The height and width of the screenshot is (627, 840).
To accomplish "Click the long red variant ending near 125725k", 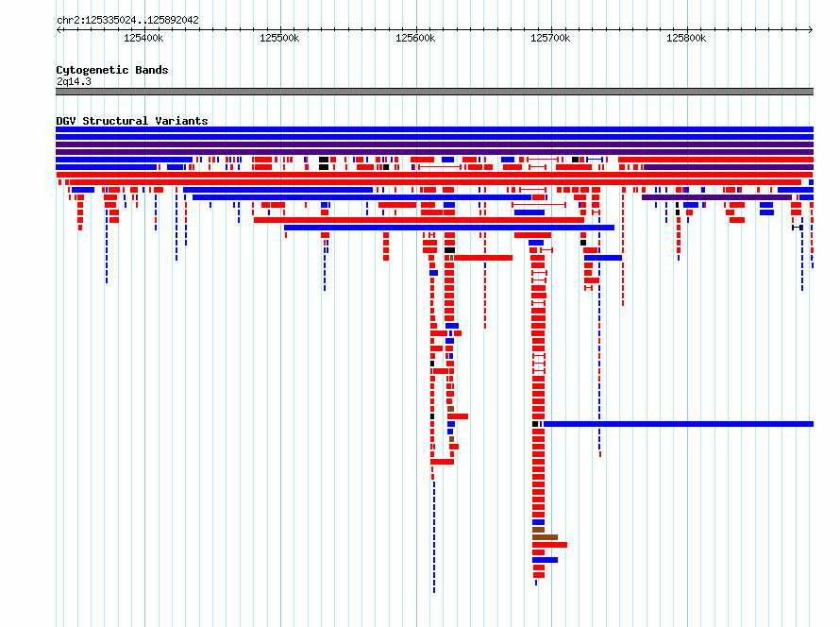I will (x=419, y=220).
